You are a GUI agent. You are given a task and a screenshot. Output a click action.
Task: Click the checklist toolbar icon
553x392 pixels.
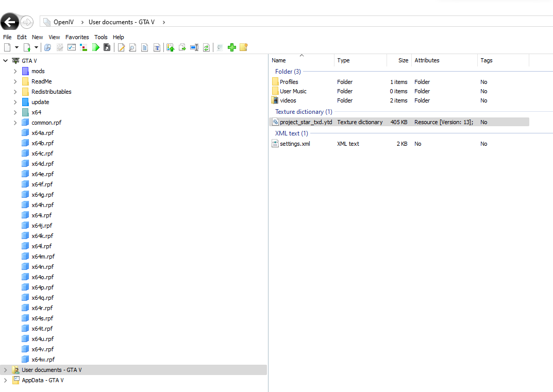[72, 47]
